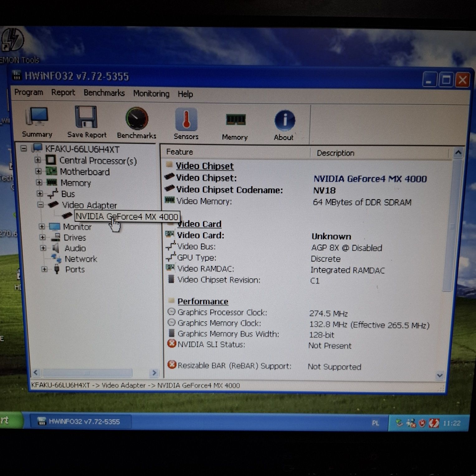Expand the Memory tree node
Screen dimensions: 476x476
(x=39, y=182)
